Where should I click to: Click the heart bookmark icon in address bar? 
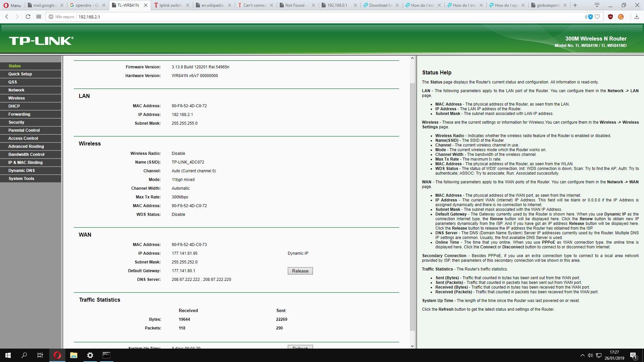pos(597,17)
